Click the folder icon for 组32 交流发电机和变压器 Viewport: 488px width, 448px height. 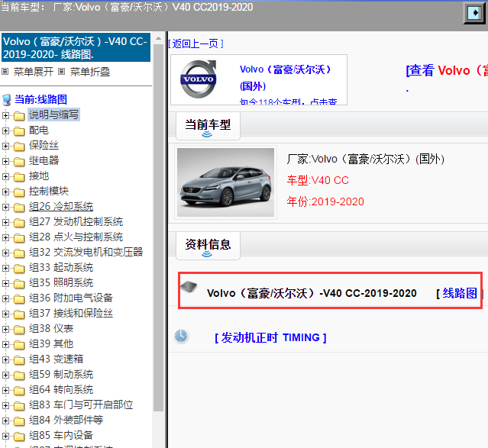(19, 253)
